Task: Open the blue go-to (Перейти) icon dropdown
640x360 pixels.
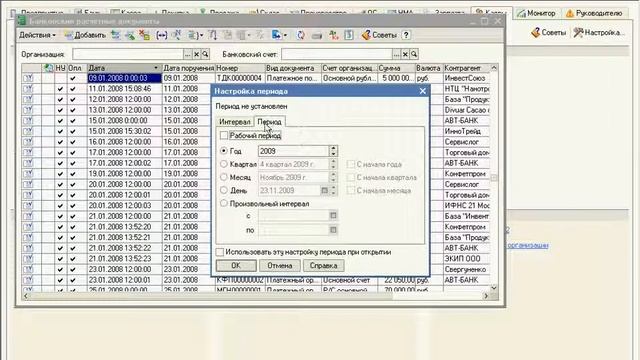Action: [279, 35]
